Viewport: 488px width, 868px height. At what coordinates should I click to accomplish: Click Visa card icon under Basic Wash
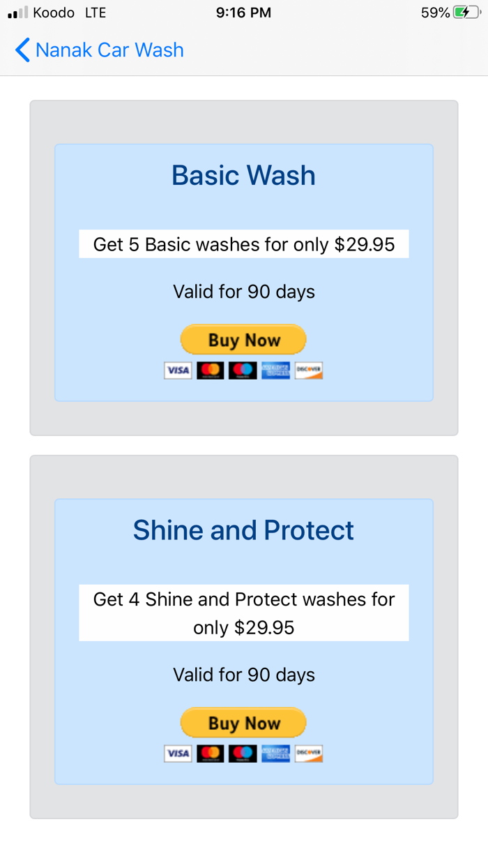[x=178, y=371]
